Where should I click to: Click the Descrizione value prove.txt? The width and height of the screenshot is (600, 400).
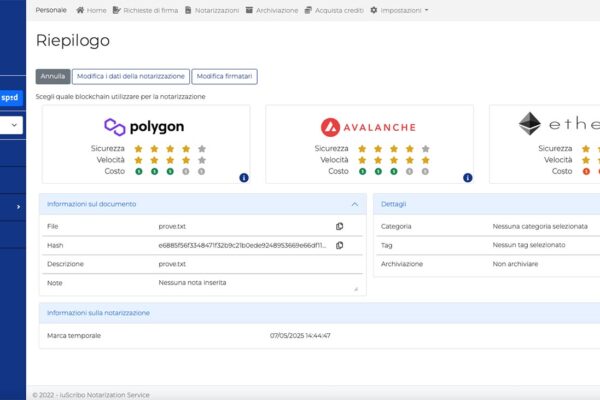tap(172, 264)
